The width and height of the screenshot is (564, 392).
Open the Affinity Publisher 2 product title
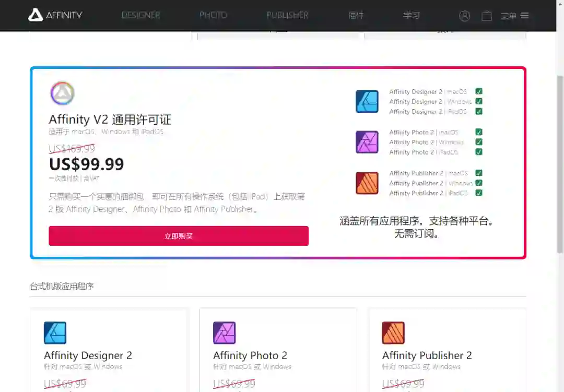427,355
